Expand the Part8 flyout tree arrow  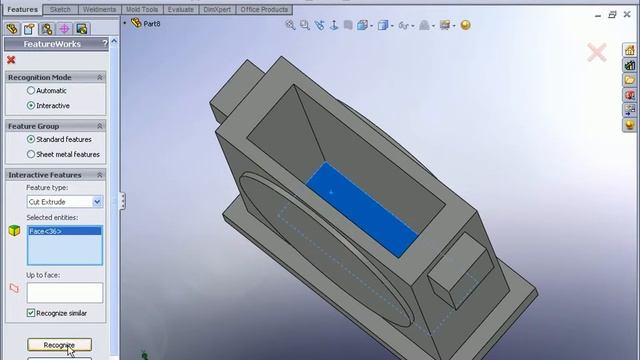tap(124, 23)
